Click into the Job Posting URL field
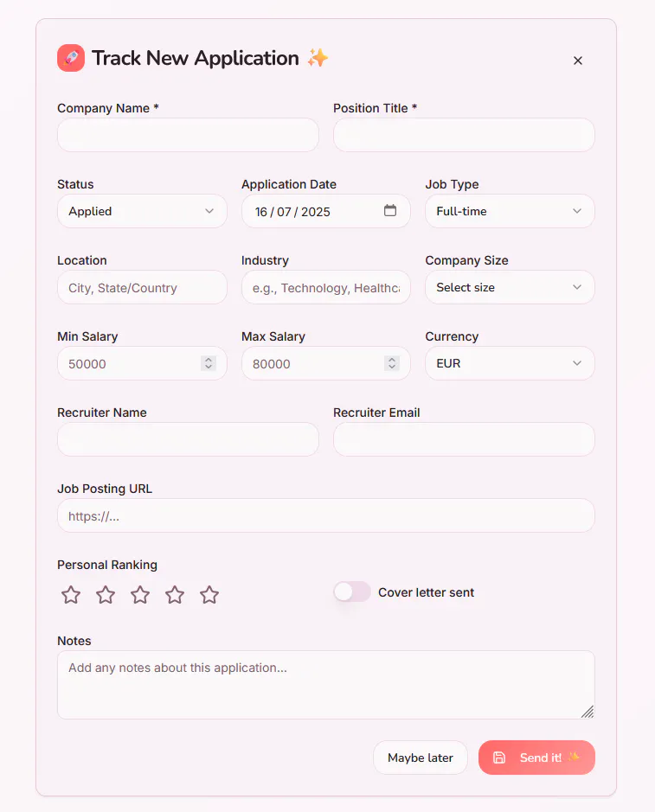The height and width of the screenshot is (812, 655). 326,515
